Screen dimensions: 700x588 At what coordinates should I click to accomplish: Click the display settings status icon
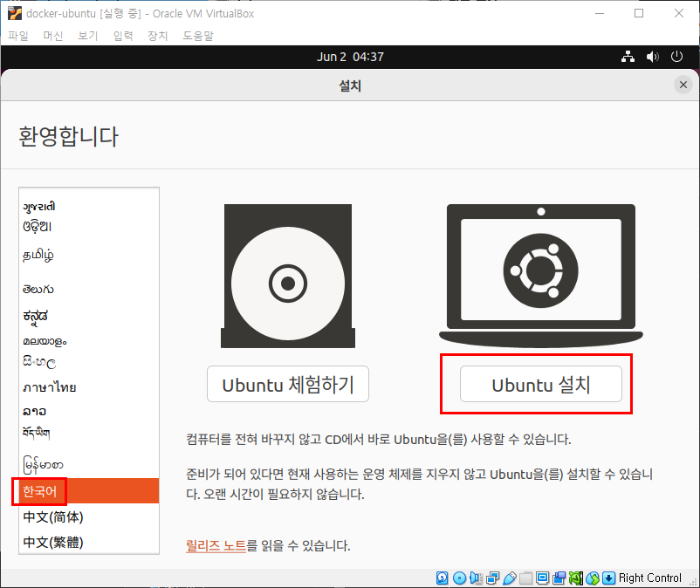click(x=542, y=578)
